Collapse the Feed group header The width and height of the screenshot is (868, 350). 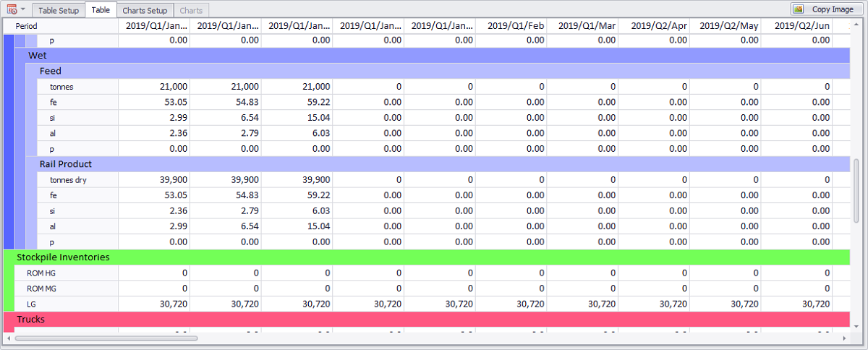coord(50,71)
